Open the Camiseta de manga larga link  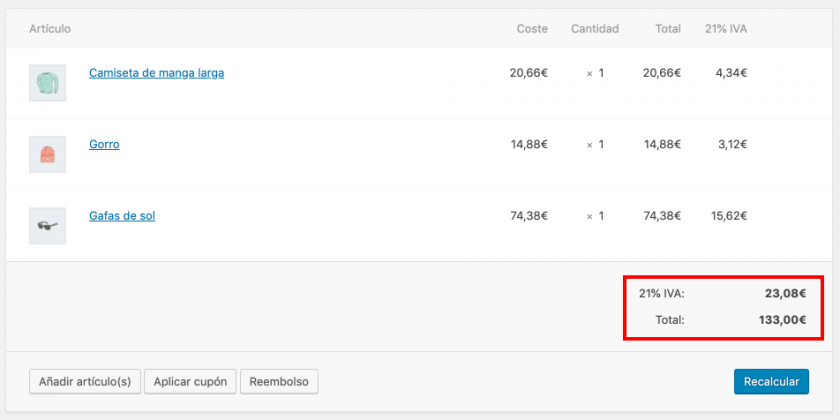pos(156,73)
